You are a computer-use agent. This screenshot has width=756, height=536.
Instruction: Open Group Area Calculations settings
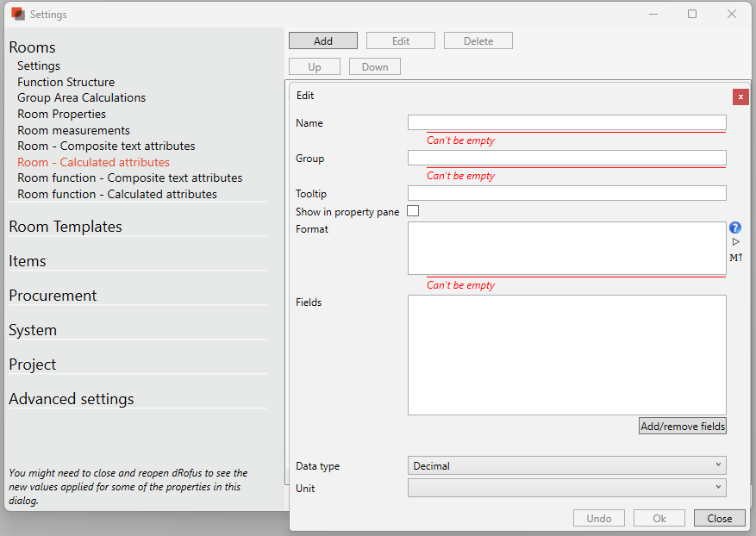(81, 97)
